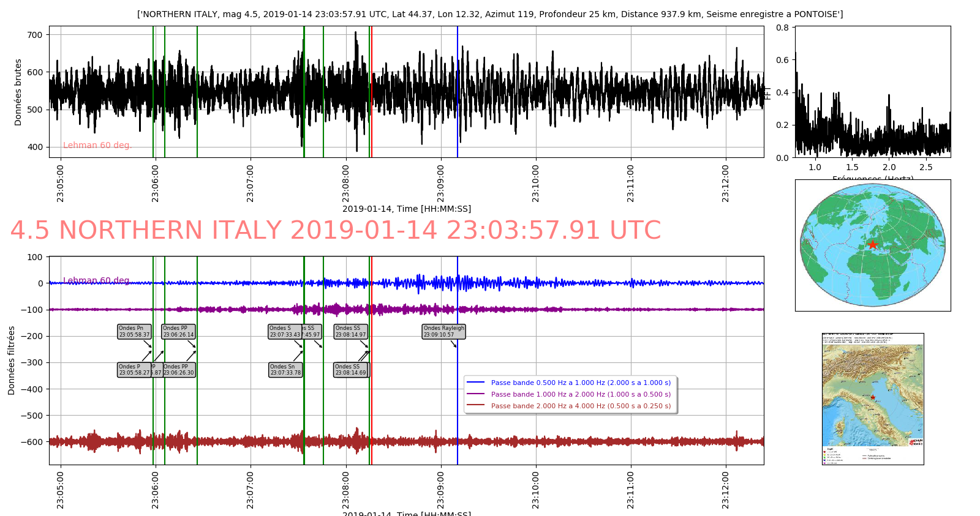Image resolution: width=980 pixels, height=516 pixels.
Task: Click the blue 0.500–1.000 Hz legend entry
Action: (580, 383)
